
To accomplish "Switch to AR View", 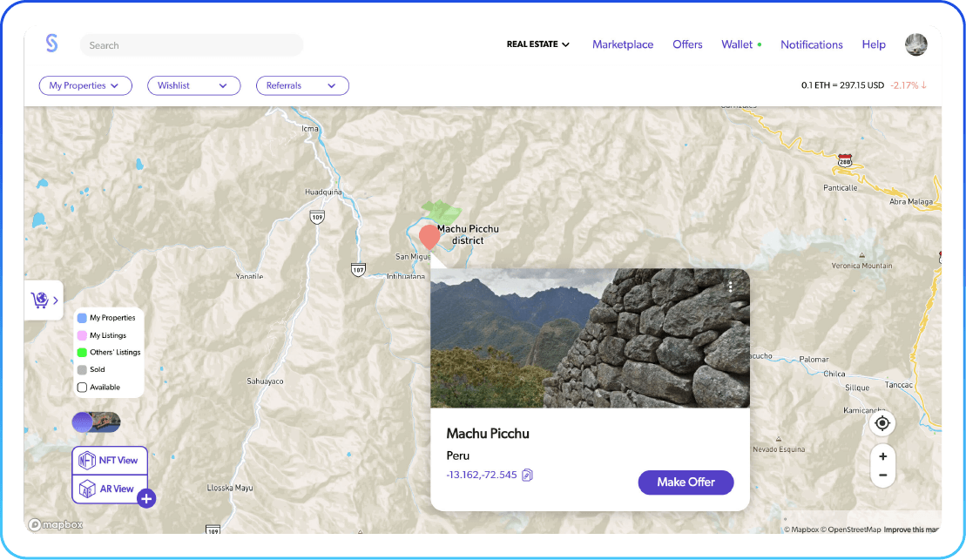I will coord(110,489).
